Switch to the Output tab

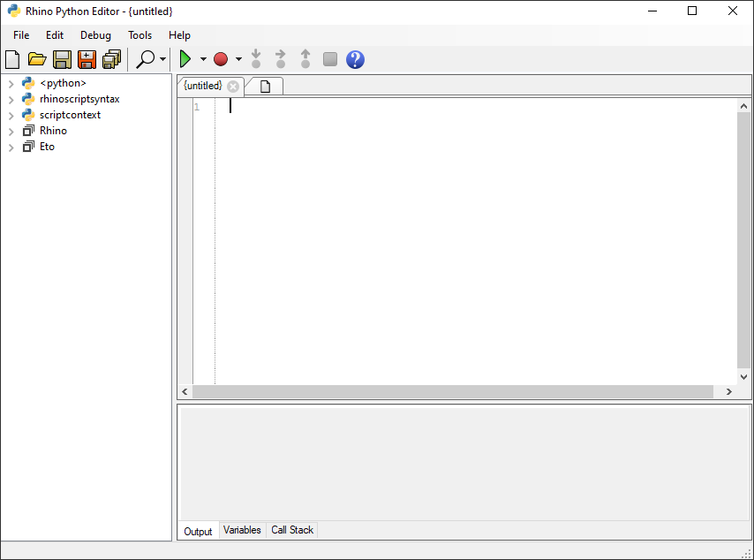click(198, 531)
